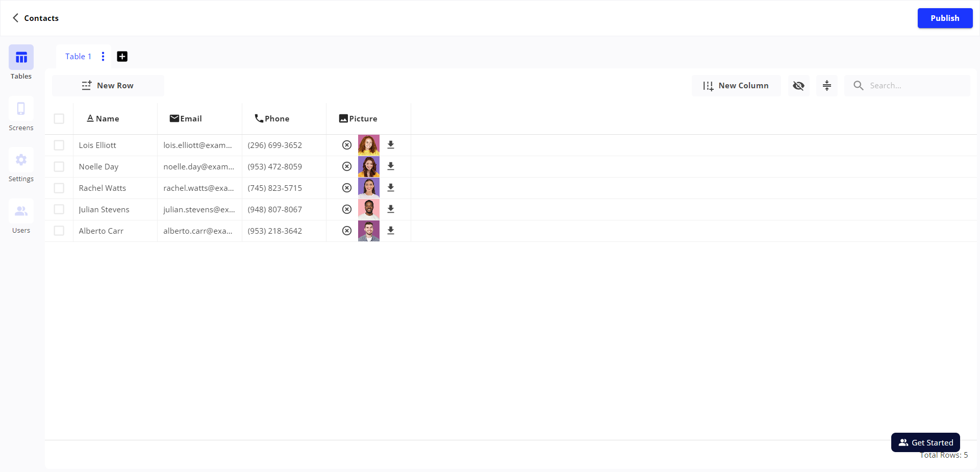
Task: Go back using the Contacts arrow
Action: pyautogui.click(x=16, y=18)
